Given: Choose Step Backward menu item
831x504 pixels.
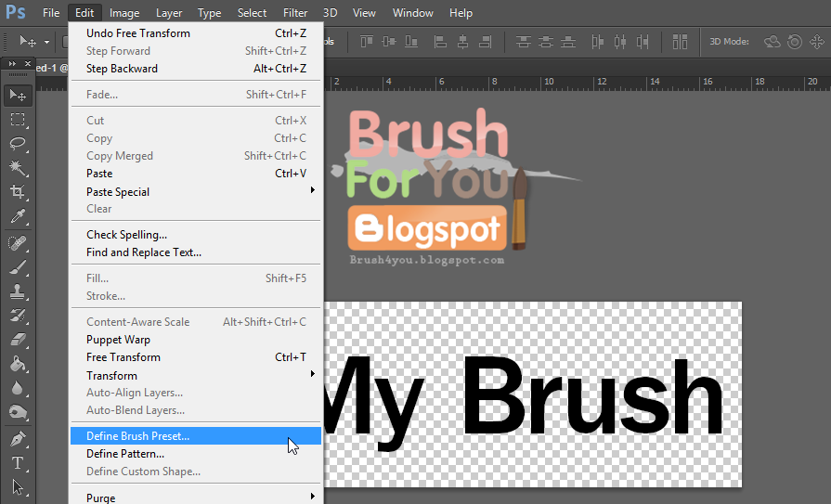Looking at the screenshot, I should click(196, 69).
